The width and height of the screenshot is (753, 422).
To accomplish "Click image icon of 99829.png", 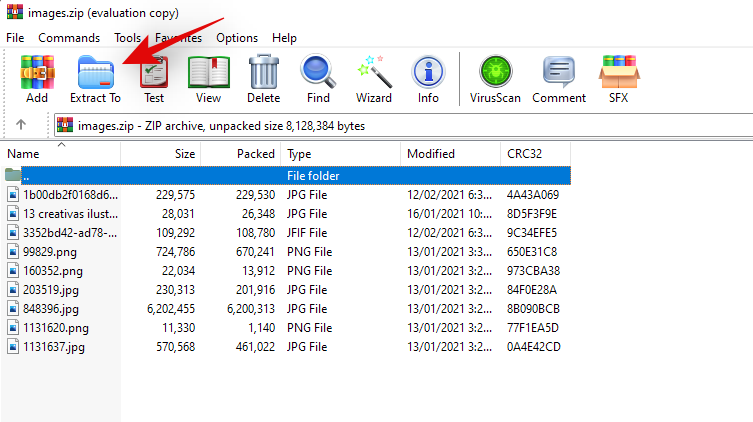I will pos(13,252).
